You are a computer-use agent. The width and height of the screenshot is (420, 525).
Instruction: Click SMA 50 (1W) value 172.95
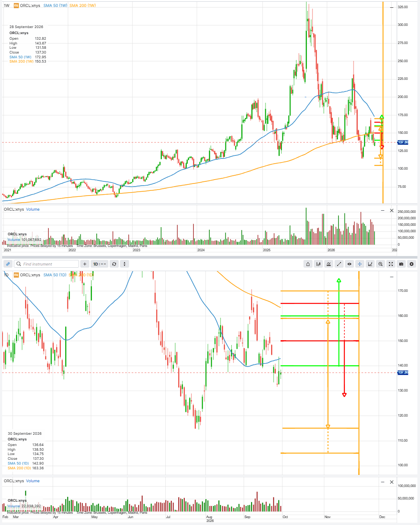coord(41,57)
